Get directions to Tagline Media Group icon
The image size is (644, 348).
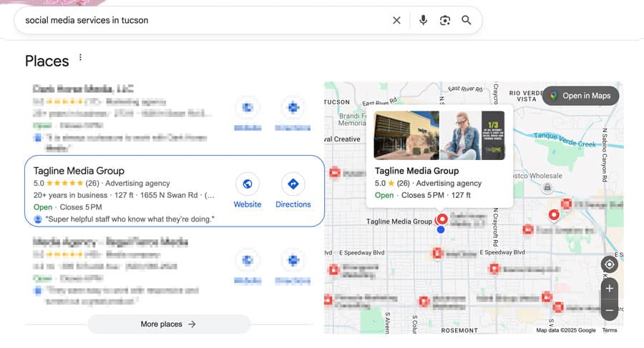tap(293, 184)
